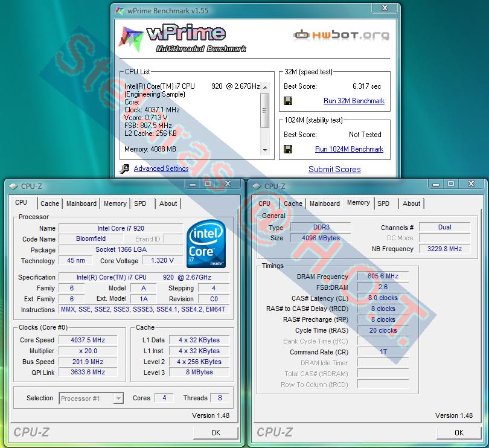Click the Level 3 cache value '8 MBytes'

point(199,372)
